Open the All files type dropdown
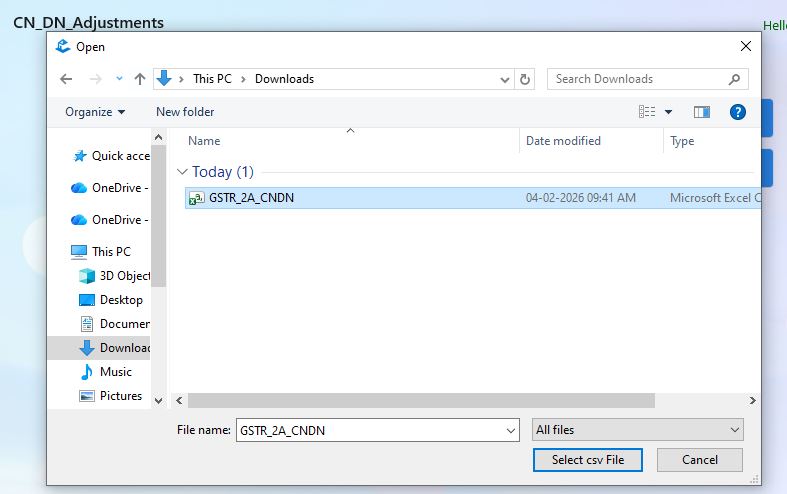Image resolution: width=787 pixels, height=494 pixels. (638, 430)
